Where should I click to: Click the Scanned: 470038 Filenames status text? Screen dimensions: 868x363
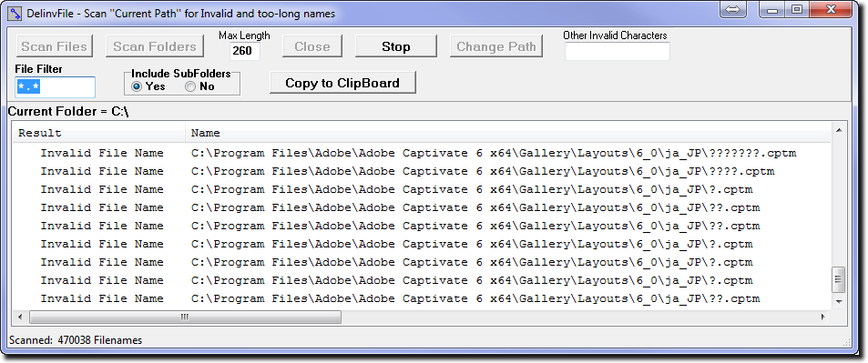(76, 339)
